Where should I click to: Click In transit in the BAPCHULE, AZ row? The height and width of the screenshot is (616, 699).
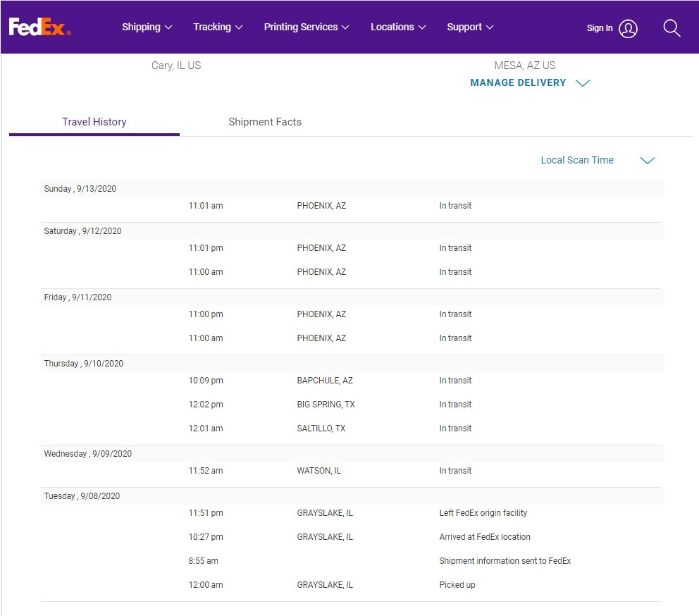[x=455, y=381]
